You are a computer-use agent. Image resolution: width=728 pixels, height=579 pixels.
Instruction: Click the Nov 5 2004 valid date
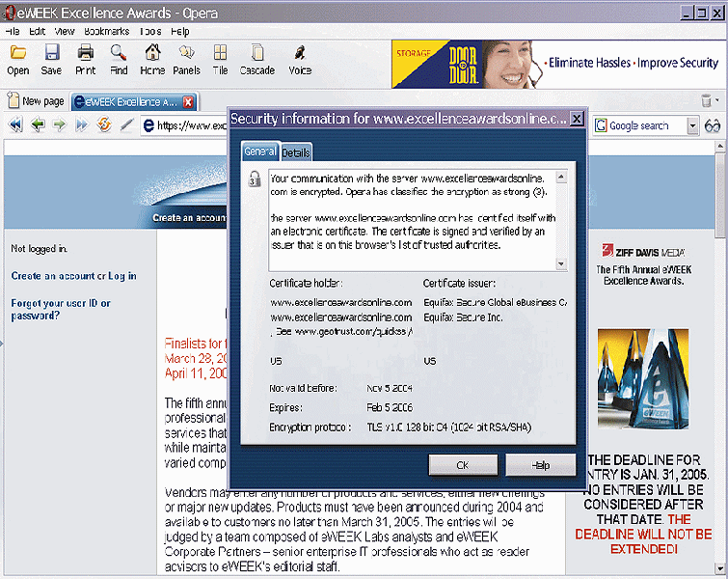click(390, 388)
